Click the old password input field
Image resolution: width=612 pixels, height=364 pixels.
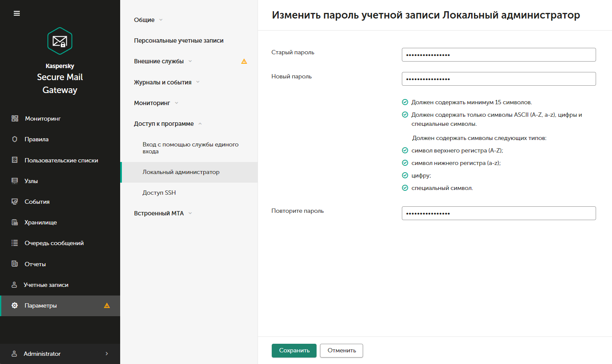click(x=499, y=55)
